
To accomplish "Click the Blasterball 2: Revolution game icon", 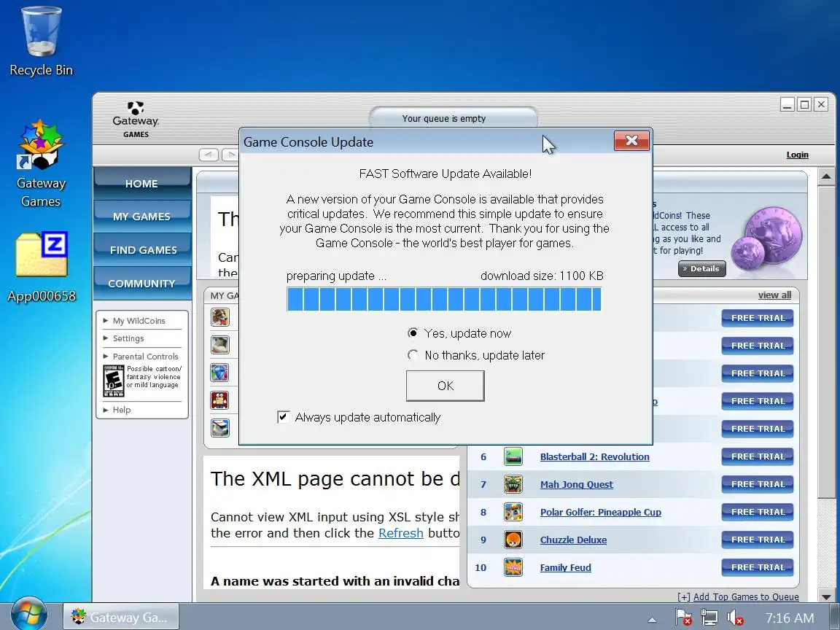I will click(x=513, y=456).
